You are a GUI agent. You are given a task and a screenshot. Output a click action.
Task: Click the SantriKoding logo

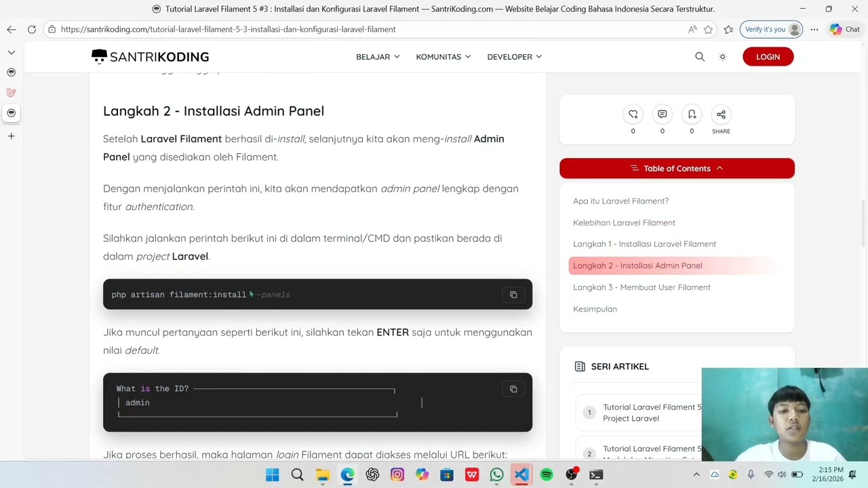click(150, 57)
